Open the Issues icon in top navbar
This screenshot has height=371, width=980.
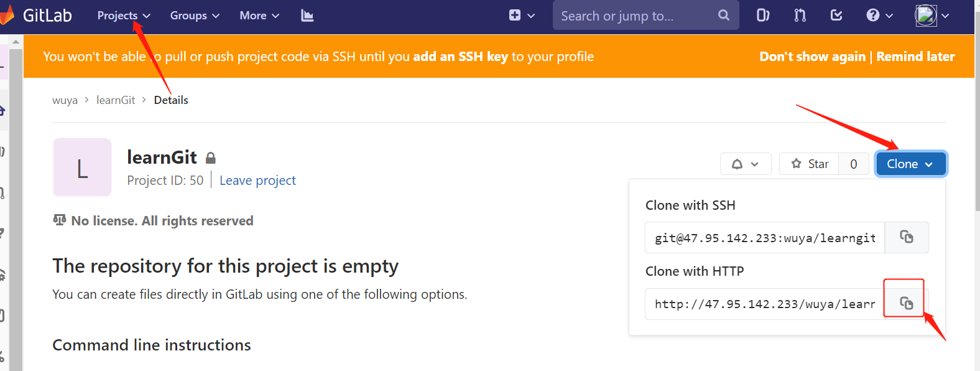coord(763,16)
